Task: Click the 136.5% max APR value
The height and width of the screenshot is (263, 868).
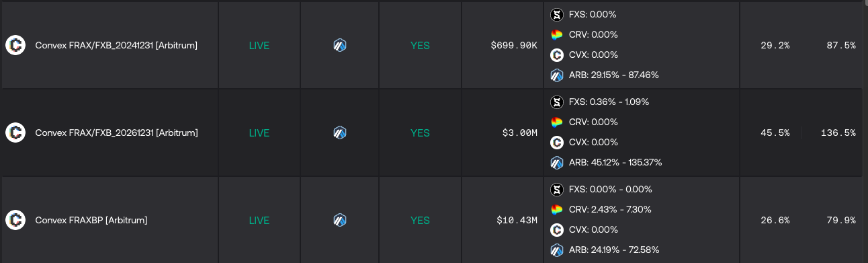Action: click(x=838, y=133)
